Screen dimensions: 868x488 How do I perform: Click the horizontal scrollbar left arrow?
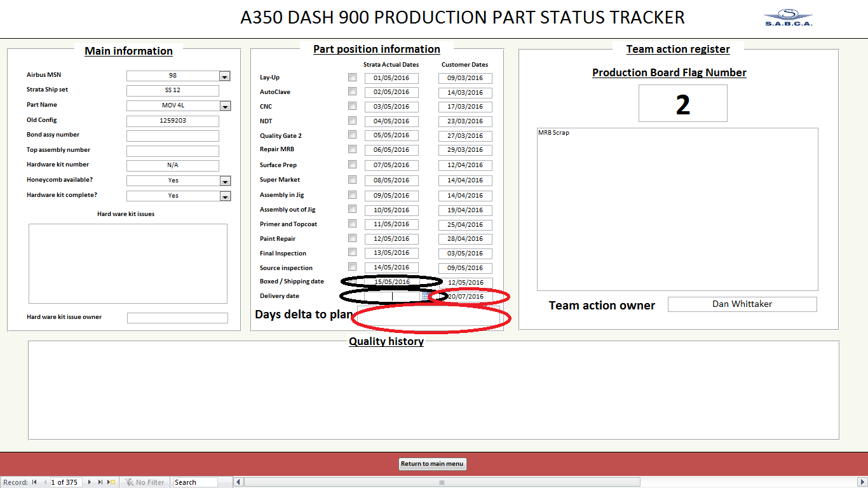(238, 482)
